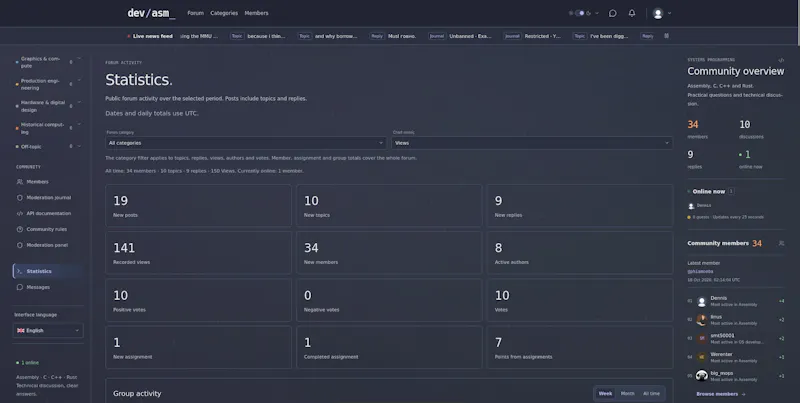Open the Views chart metric dropdown

click(x=532, y=143)
